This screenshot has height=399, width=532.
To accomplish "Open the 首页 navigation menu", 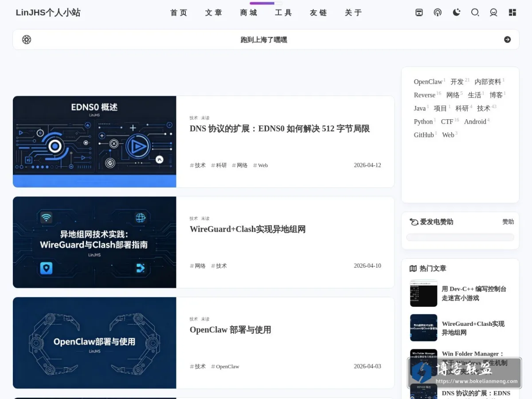I will (x=179, y=13).
